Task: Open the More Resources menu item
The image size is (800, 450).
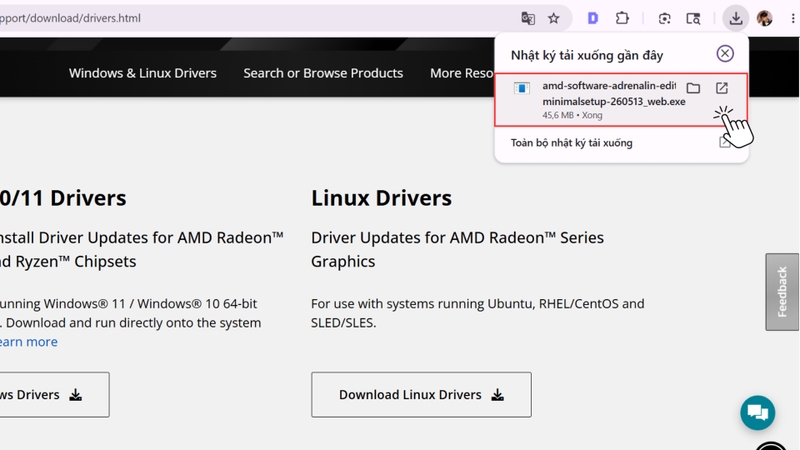Action: pyautogui.click(x=462, y=73)
